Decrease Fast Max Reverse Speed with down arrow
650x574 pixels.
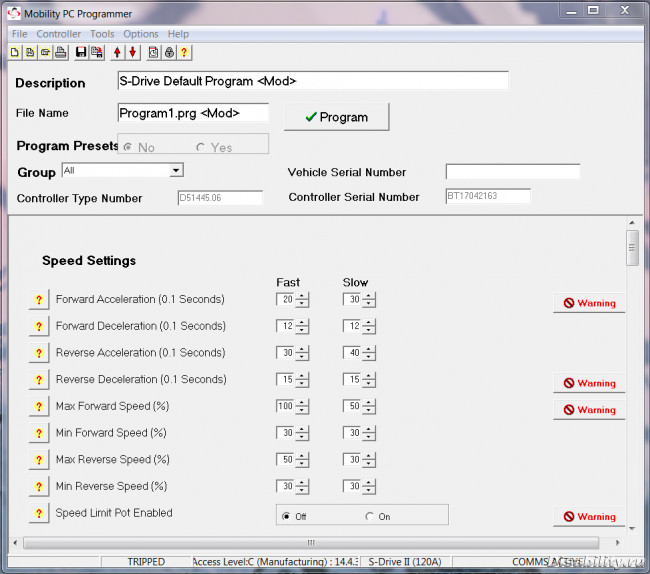[302, 463]
